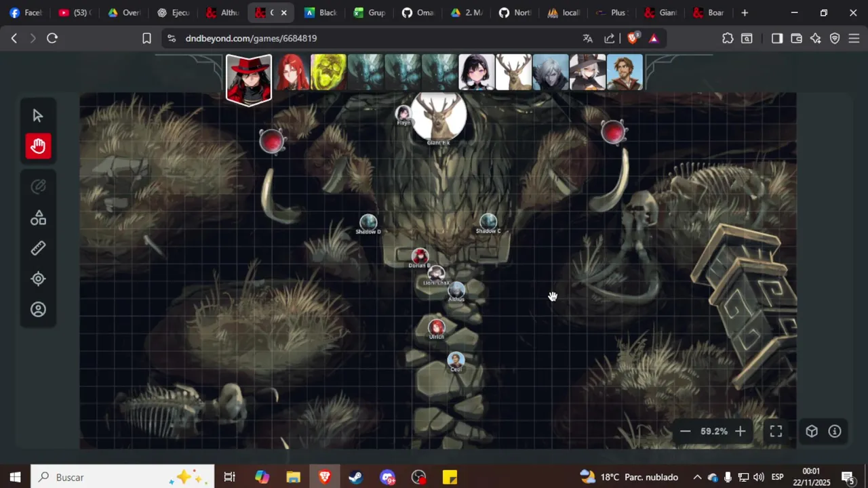This screenshot has height=488, width=868.
Task: Open Leo AI sparkle icon
Action: click(816, 39)
